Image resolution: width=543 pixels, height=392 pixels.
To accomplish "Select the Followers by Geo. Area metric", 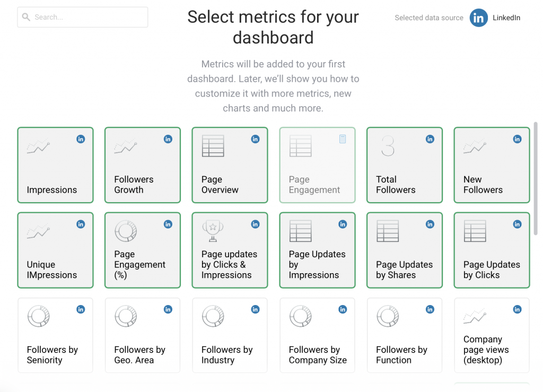I will tap(143, 335).
